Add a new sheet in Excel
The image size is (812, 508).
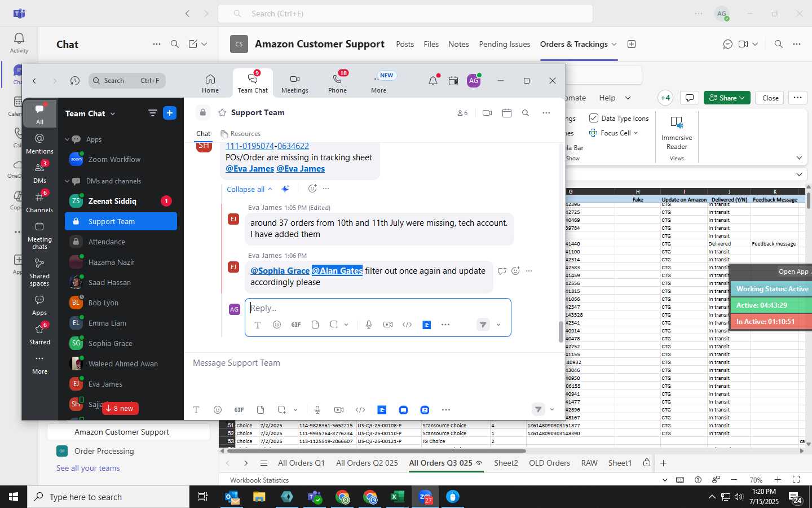664,463
